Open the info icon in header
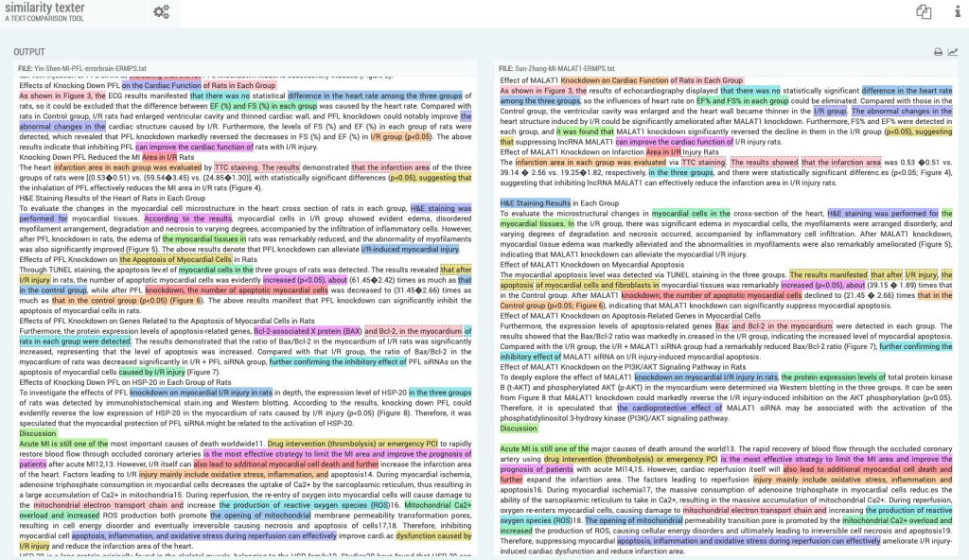969x560 pixels. coord(951,12)
